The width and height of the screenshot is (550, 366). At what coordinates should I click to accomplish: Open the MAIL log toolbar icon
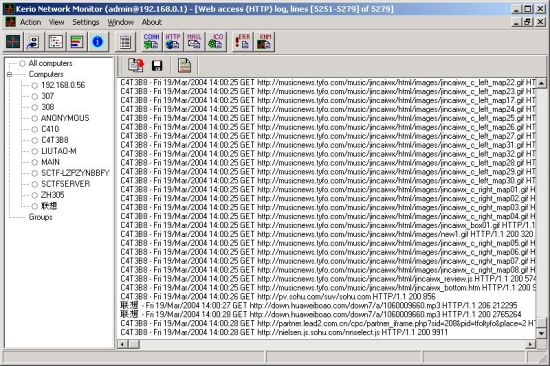pos(194,42)
